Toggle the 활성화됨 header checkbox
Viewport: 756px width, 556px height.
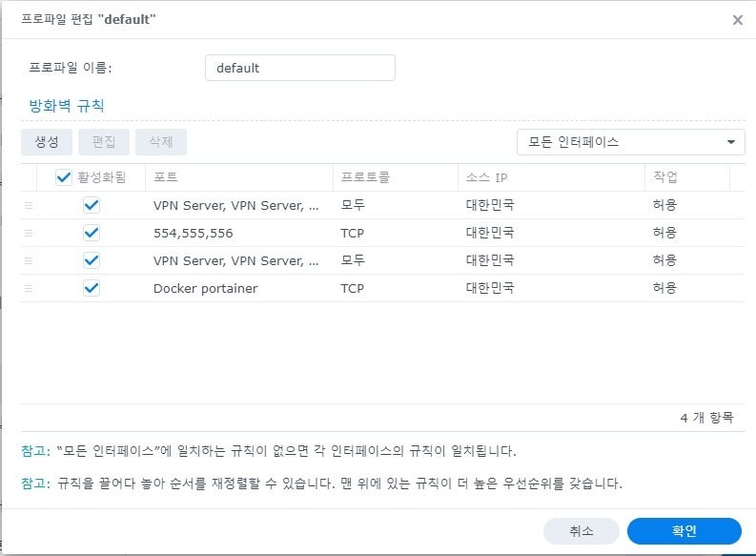(x=64, y=177)
